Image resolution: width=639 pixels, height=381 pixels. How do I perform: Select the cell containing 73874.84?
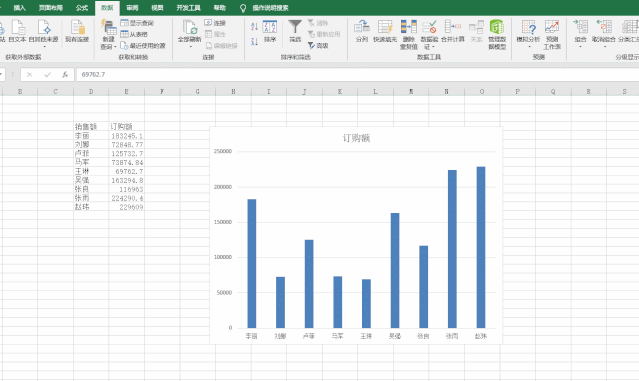tap(127, 163)
